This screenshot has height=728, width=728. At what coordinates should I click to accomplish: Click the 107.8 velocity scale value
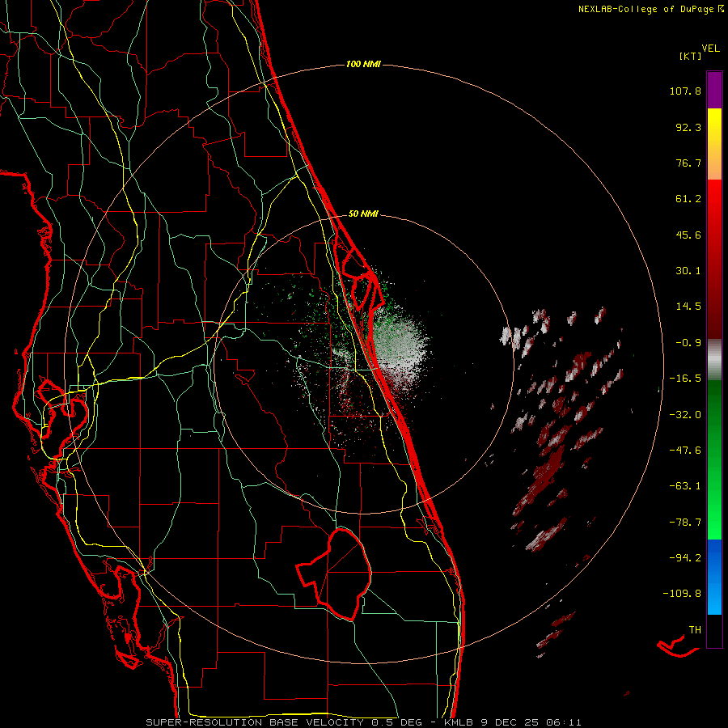685,91
